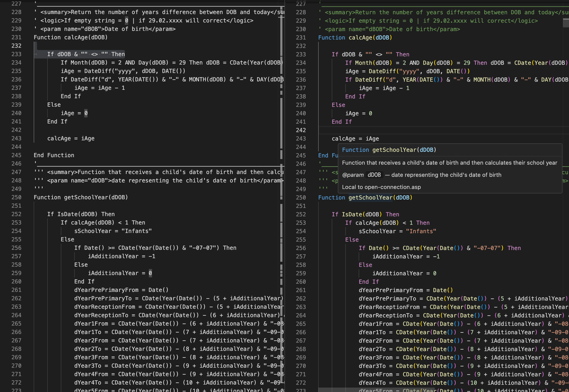Click sSchoolYear on line 254 of left editor

click(93, 231)
